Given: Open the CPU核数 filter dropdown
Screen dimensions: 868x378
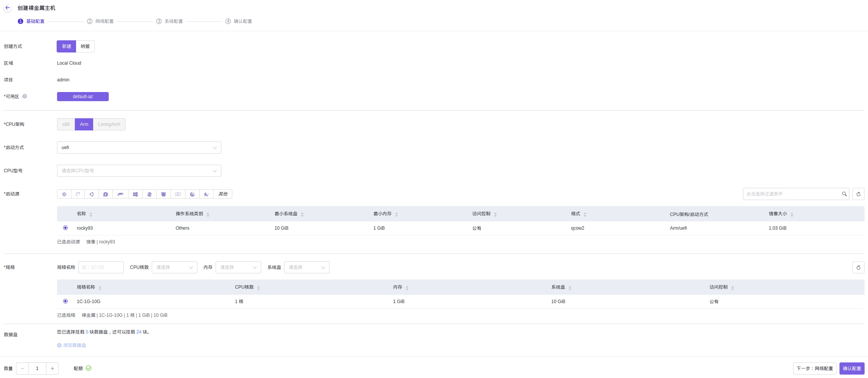Looking at the screenshot, I should tap(174, 267).
